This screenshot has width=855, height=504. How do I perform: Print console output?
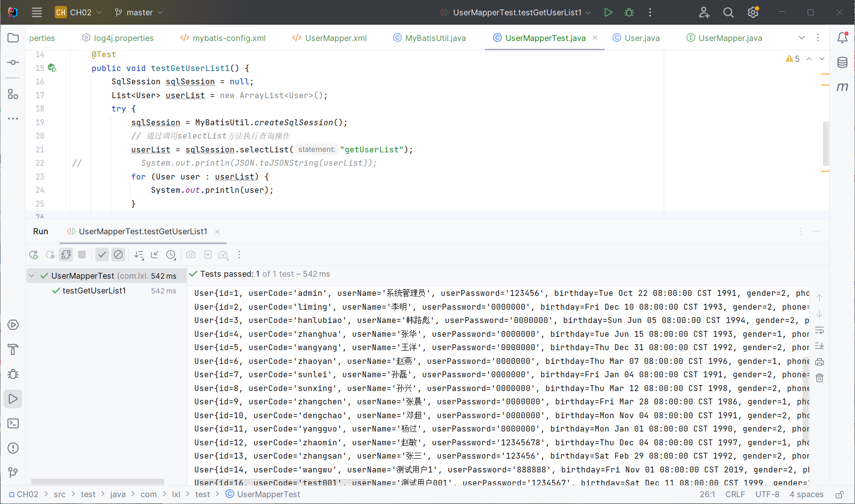819,362
